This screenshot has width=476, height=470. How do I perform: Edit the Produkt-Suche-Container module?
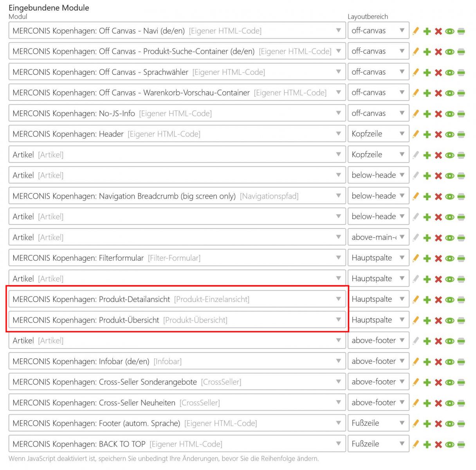click(x=416, y=52)
